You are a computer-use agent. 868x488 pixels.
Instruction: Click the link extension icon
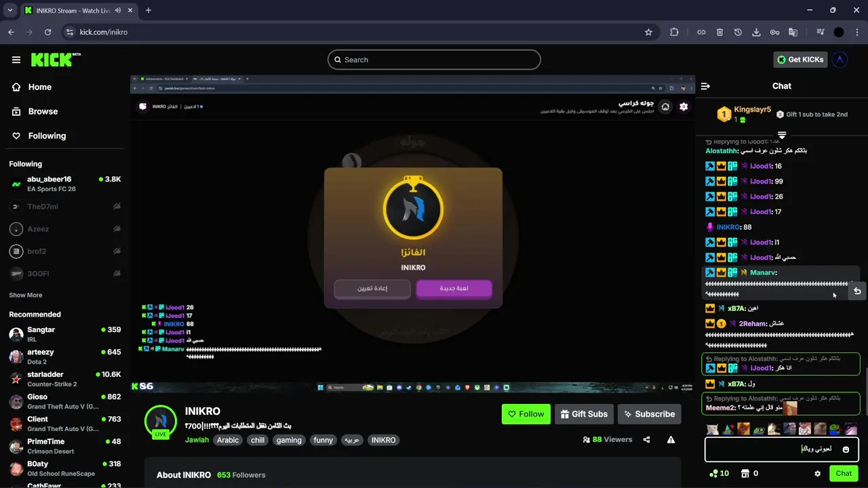701,32
